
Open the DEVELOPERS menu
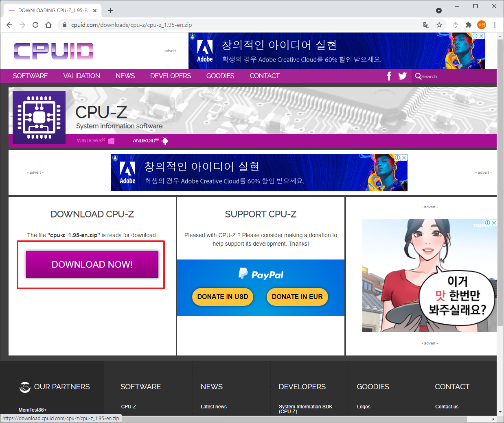(x=171, y=76)
